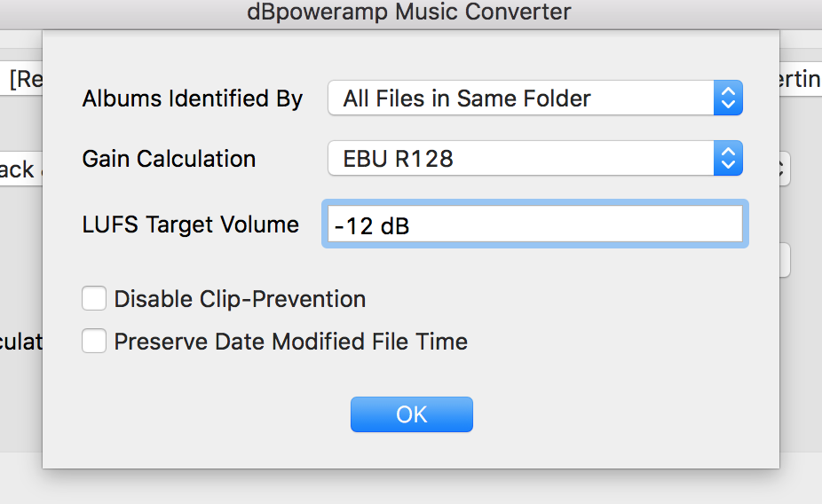Enable the Disable Clip-Prevention checkbox
This screenshot has height=504, width=822.
point(94,299)
